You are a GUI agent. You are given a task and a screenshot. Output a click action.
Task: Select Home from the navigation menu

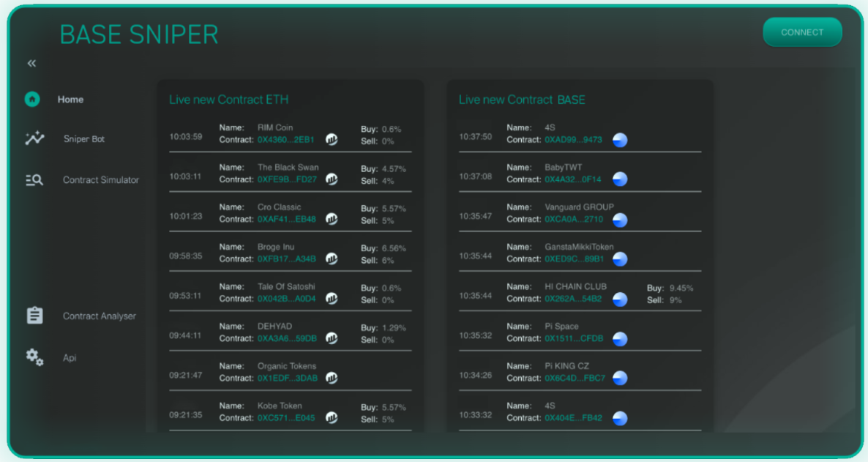point(70,99)
